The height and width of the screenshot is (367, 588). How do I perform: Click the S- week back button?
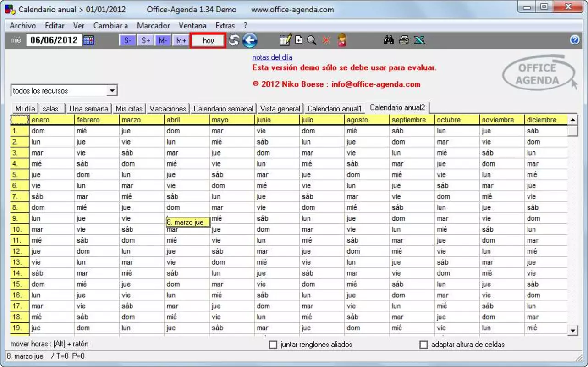(x=127, y=40)
